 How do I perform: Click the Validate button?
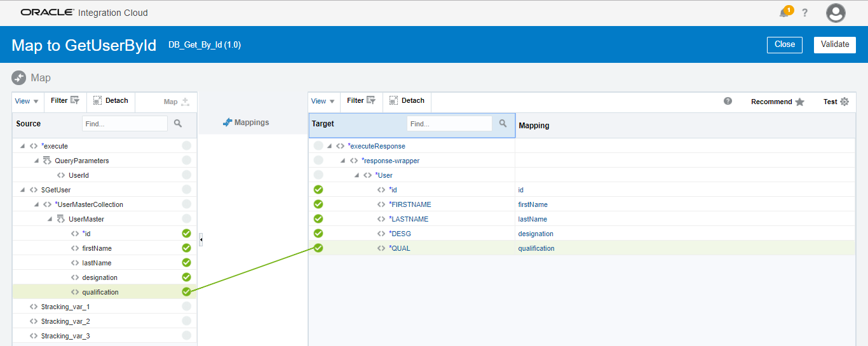coord(834,44)
